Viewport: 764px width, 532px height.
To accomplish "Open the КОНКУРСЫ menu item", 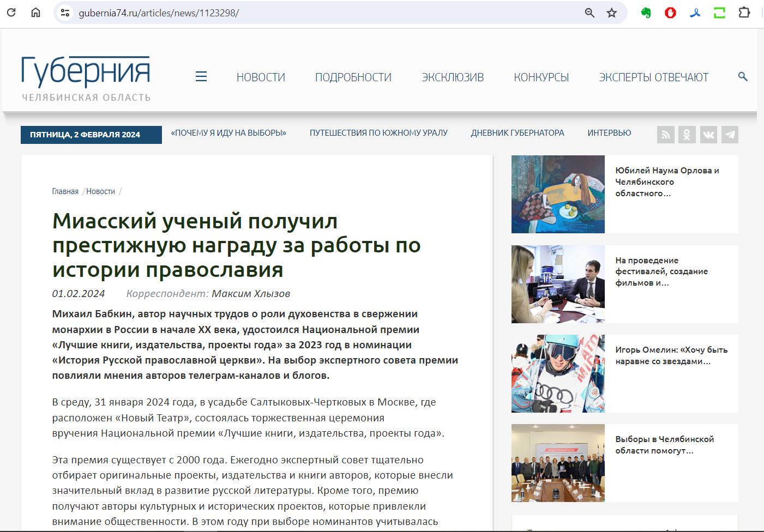I will pyautogui.click(x=542, y=77).
